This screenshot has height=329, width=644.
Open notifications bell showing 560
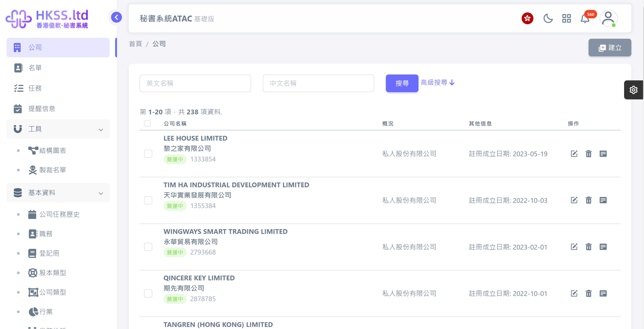tap(585, 18)
